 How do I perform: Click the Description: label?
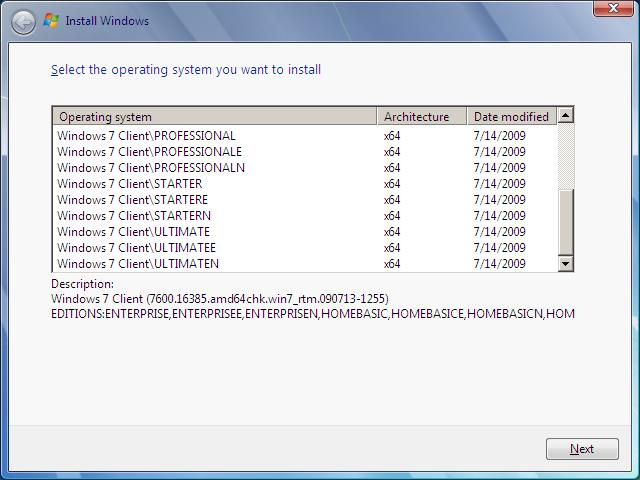82,284
